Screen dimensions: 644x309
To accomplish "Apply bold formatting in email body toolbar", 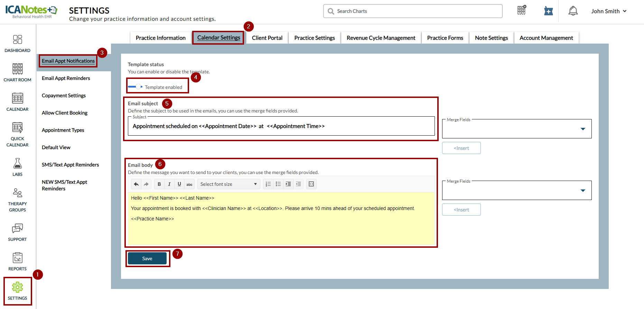I will tap(159, 184).
